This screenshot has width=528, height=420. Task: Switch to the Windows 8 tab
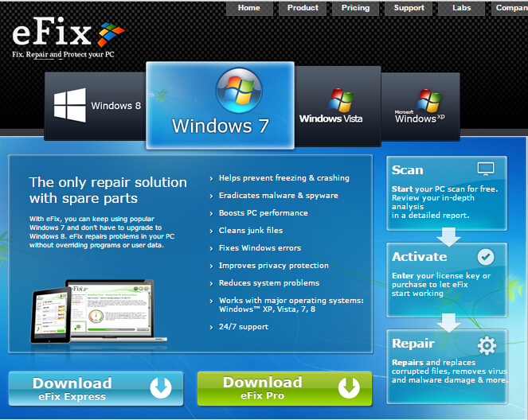coord(96,106)
